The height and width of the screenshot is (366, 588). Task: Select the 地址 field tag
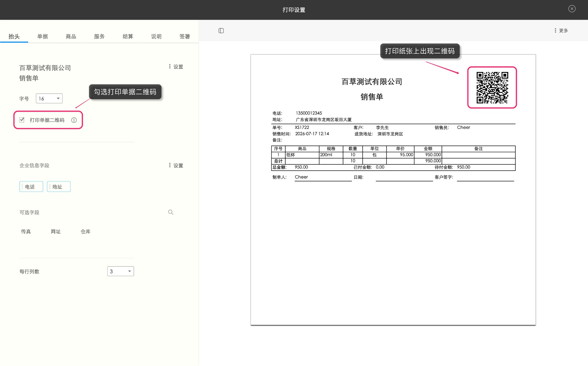59,187
